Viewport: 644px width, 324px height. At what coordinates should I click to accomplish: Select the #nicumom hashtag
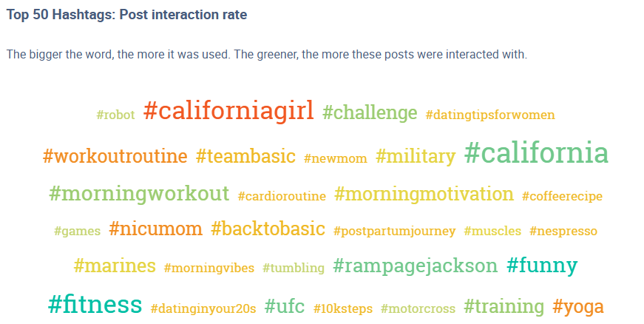pyautogui.click(x=155, y=229)
